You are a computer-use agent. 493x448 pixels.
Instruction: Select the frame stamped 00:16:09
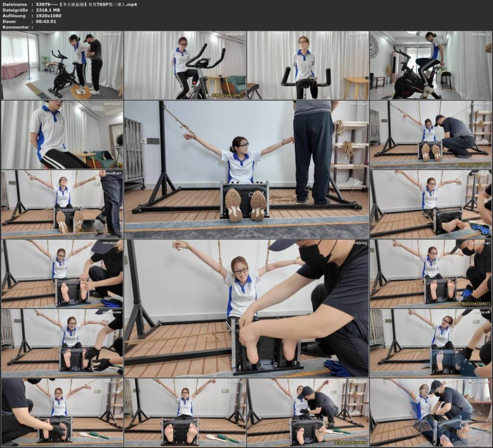coord(431,135)
